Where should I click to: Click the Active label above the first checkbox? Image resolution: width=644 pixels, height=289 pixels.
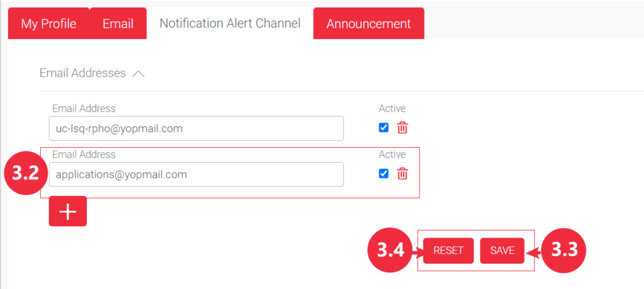(x=392, y=109)
